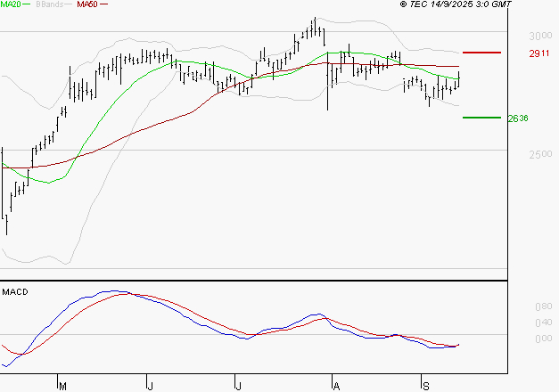
Task: Click the S month axis marker
Action: (425, 386)
